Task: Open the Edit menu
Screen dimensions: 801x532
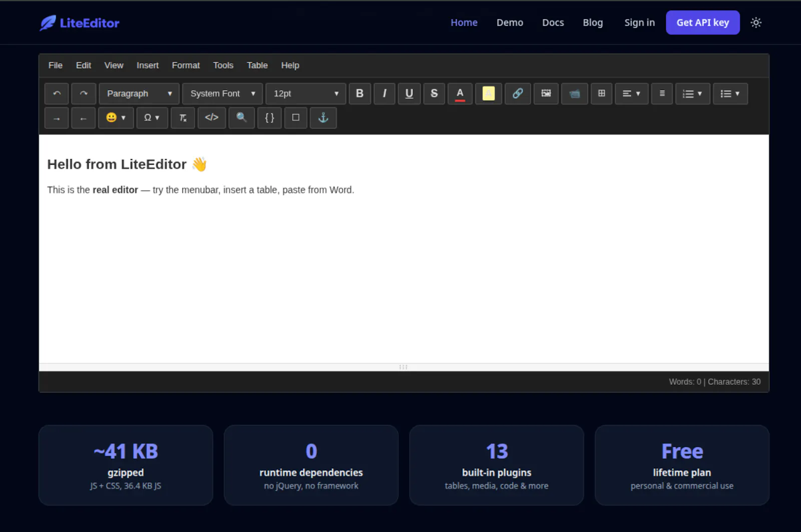Action: [x=84, y=66]
